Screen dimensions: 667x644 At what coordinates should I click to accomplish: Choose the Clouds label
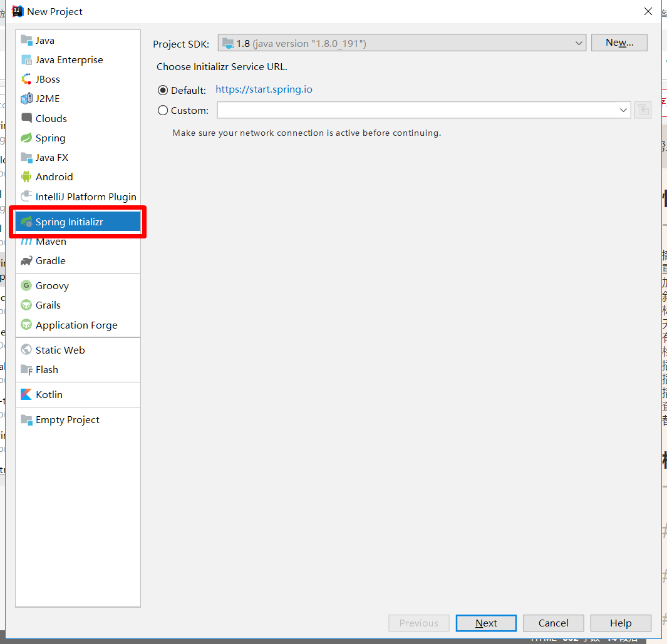point(51,118)
